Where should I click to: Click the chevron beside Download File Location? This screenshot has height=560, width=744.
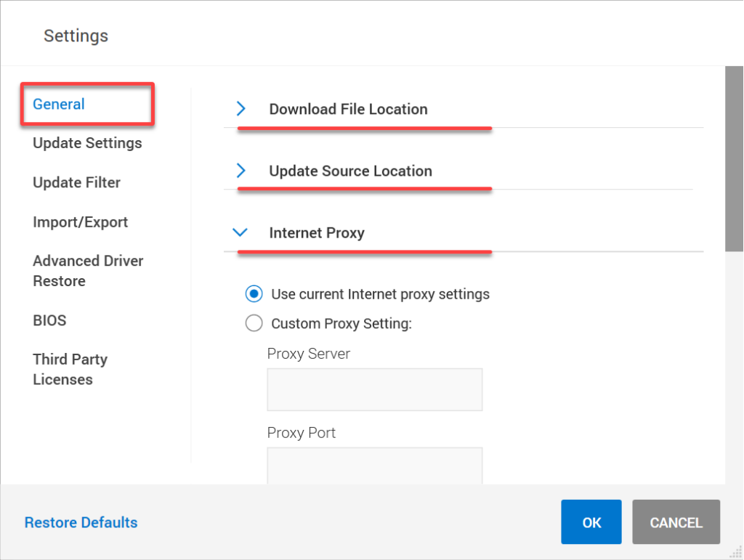[x=241, y=109]
